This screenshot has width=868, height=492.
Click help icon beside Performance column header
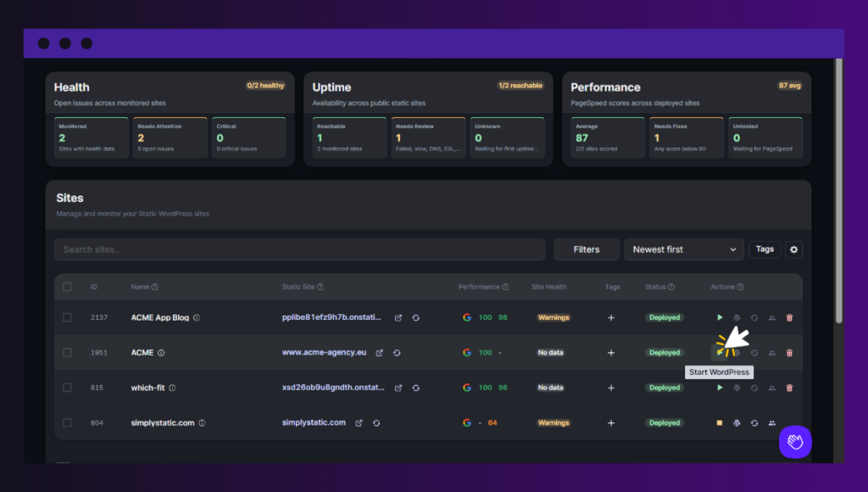pyautogui.click(x=505, y=287)
